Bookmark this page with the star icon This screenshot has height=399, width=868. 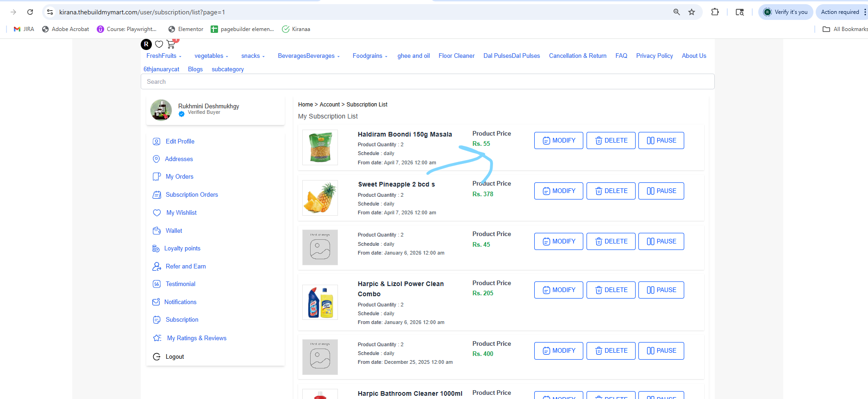[692, 12]
